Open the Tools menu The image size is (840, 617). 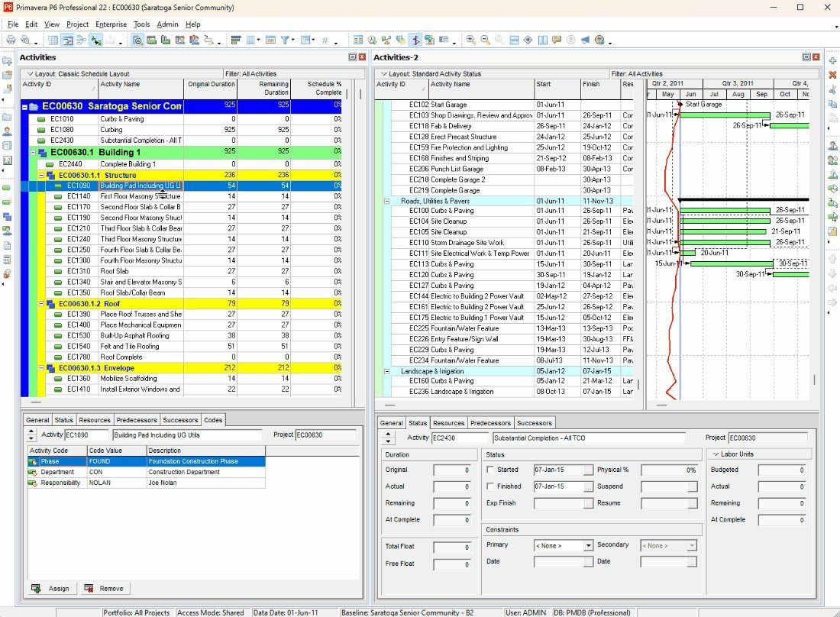point(141,24)
